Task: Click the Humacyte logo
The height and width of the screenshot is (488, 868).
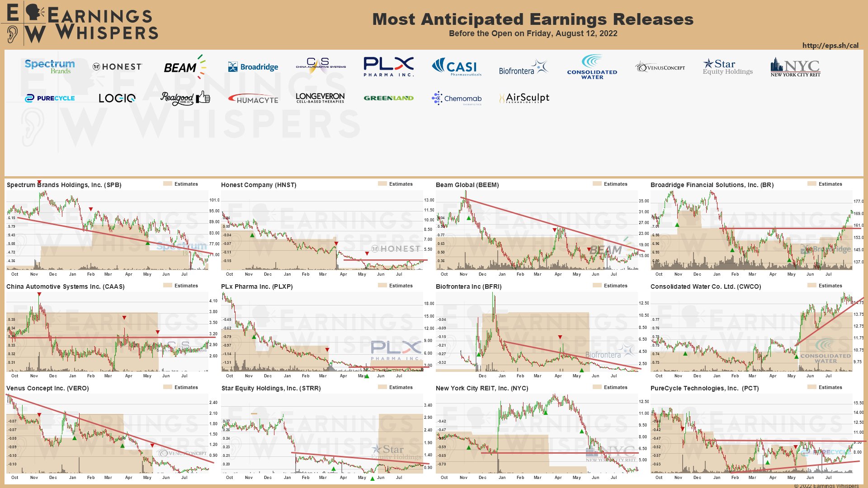Action: point(253,99)
